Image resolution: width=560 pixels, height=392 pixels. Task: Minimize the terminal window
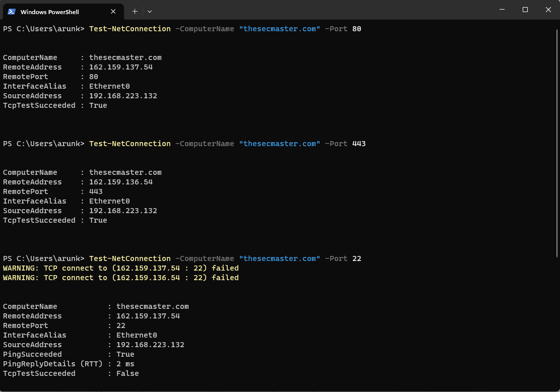(x=502, y=10)
